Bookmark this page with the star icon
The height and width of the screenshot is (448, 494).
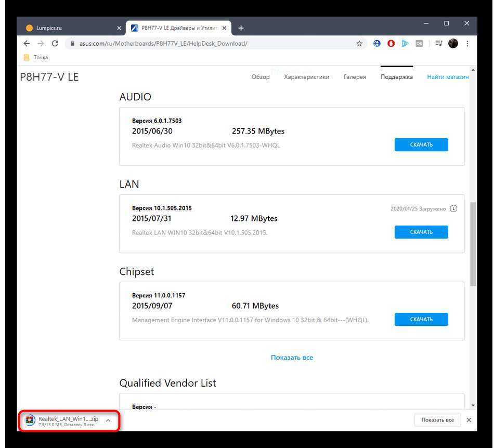(359, 44)
